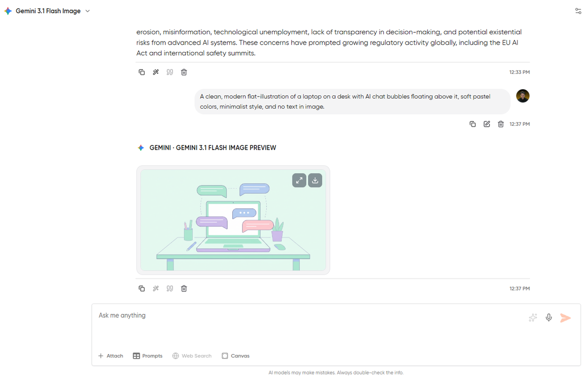
Task: Open the Attach file menu
Action: point(110,356)
